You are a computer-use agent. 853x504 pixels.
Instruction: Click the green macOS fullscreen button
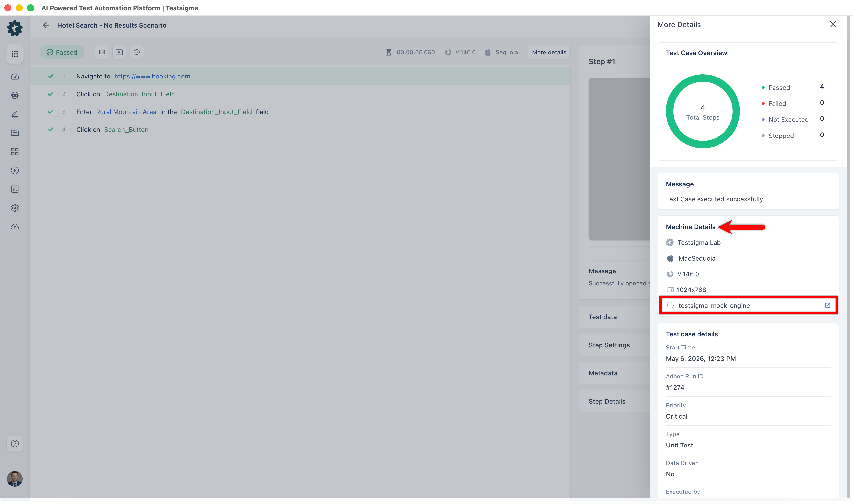(31, 8)
